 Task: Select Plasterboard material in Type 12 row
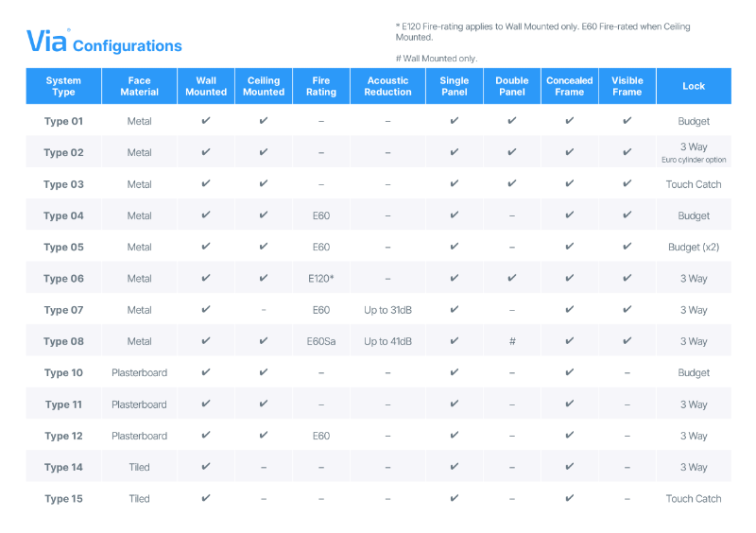pyautogui.click(x=139, y=436)
